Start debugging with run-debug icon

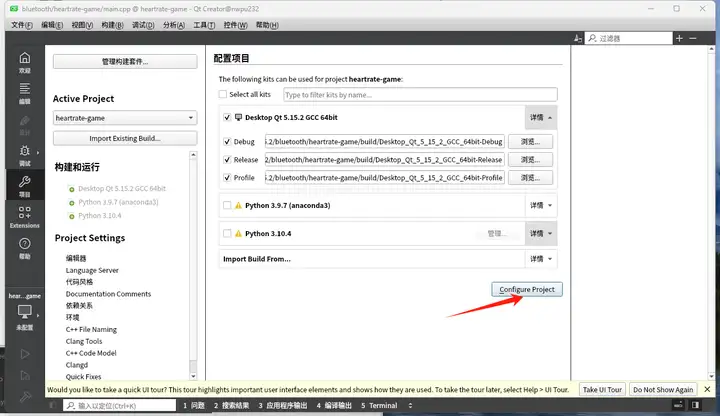25,375
